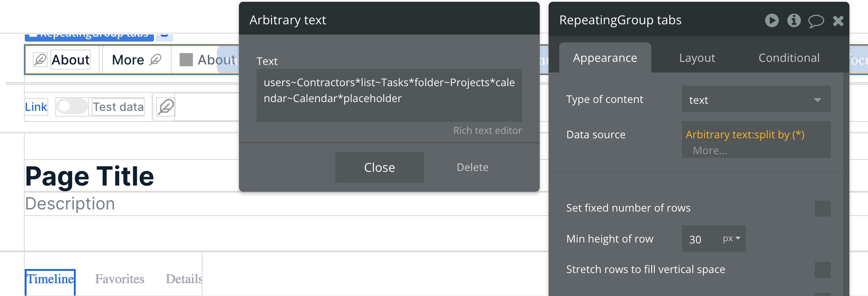Open the px unit dropdown for row height
The width and height of the screenshot is (868, 296).
coord(731,239)
